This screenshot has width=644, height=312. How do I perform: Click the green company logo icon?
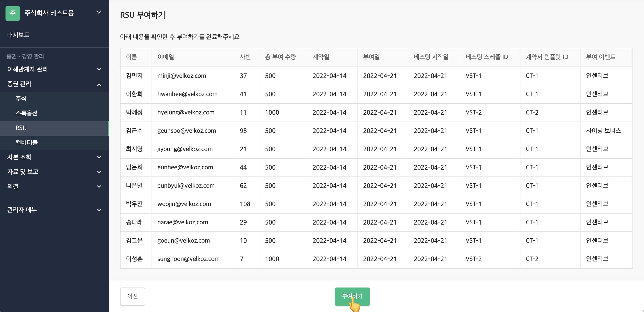tap(13, 13)
